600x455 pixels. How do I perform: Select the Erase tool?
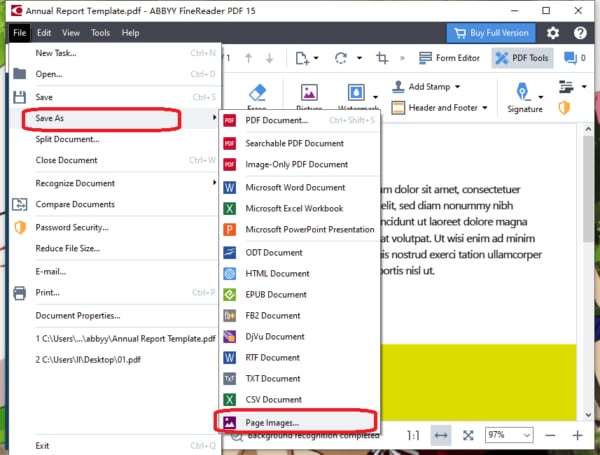tap(257, 96)
